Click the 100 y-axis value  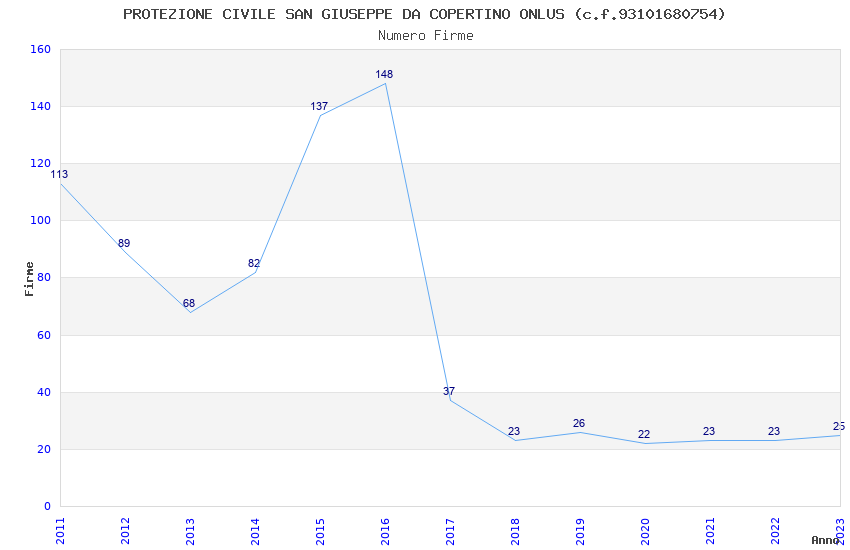coord(40,221)
